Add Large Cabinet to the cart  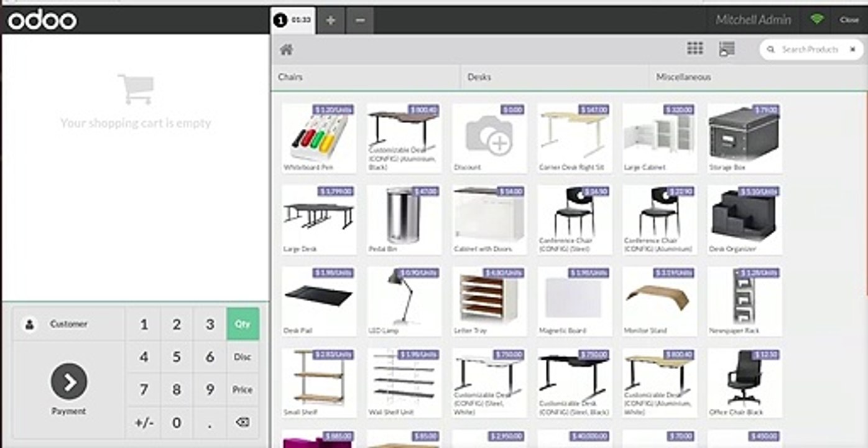click(x=660, y=138)
